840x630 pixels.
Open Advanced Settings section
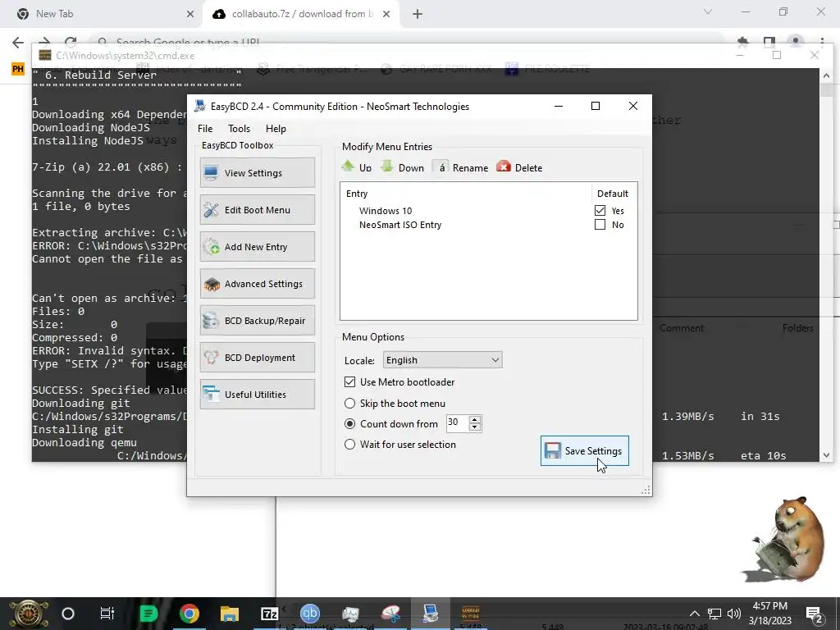257,283
